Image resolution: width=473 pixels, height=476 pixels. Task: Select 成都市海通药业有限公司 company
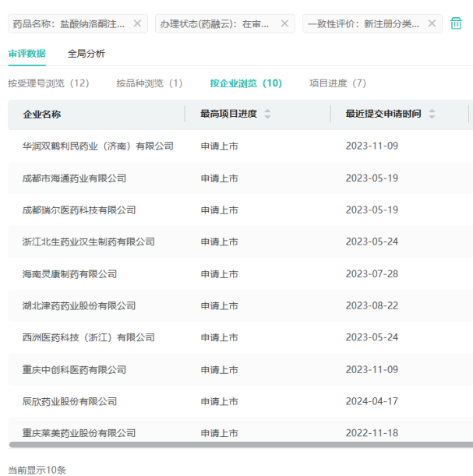pos(74,178)
